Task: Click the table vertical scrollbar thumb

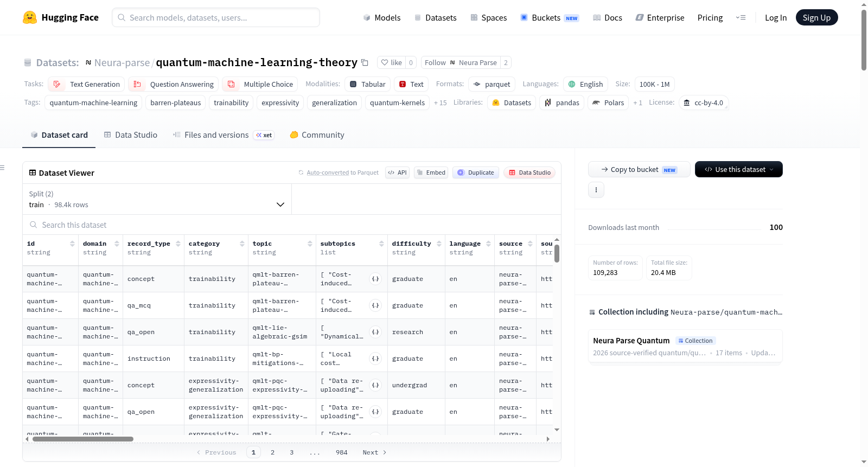Action: (557, 254)
